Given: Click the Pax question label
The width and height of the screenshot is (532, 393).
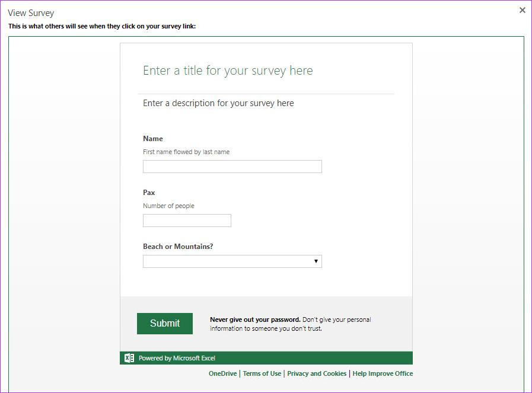Looking at the screenshot, I should click(x=149, y=193).
